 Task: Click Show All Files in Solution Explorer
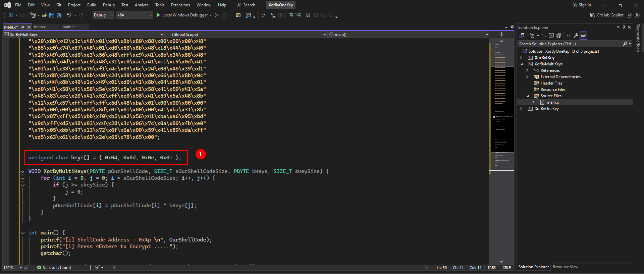558,36
